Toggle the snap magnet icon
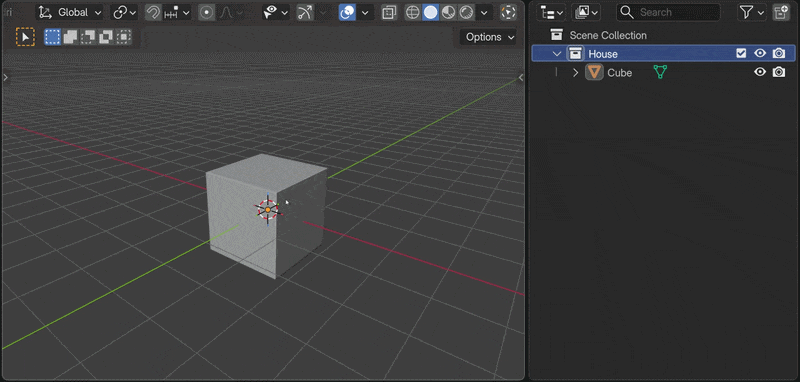This screenshot has width=800, height=382. (x=153, y=12)
